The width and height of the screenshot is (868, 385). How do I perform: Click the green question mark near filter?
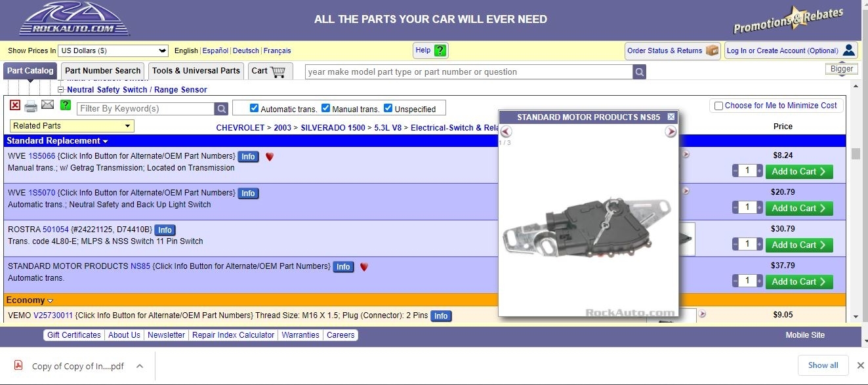(x=66, y=105)
